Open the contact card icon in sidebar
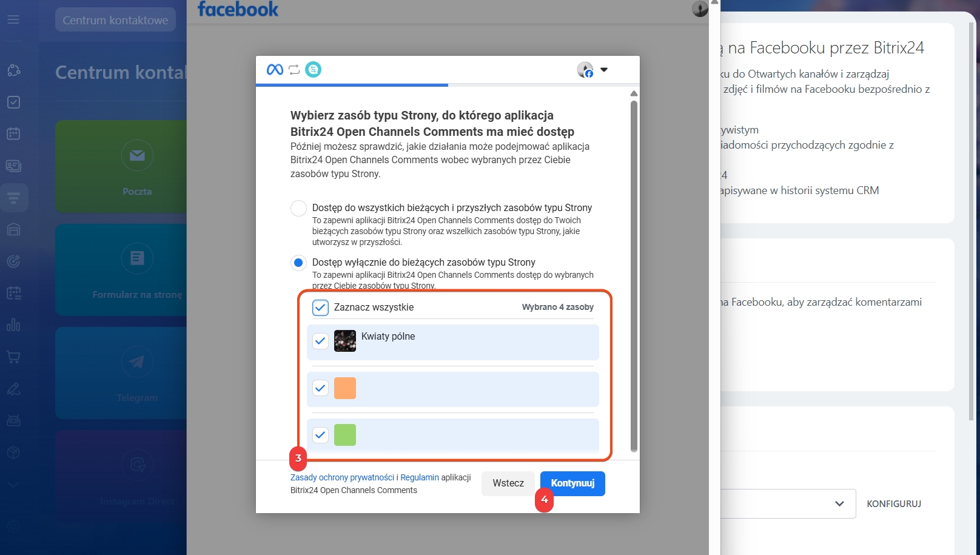This screenshot has width=980, height=555. point(13,166)
